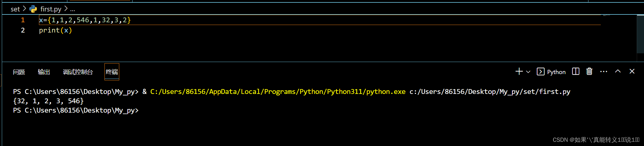Image resolution: width=644 pixels, height=146 pixels.
Task: Click line number 1 in the gutter
Action: [23, 20]
